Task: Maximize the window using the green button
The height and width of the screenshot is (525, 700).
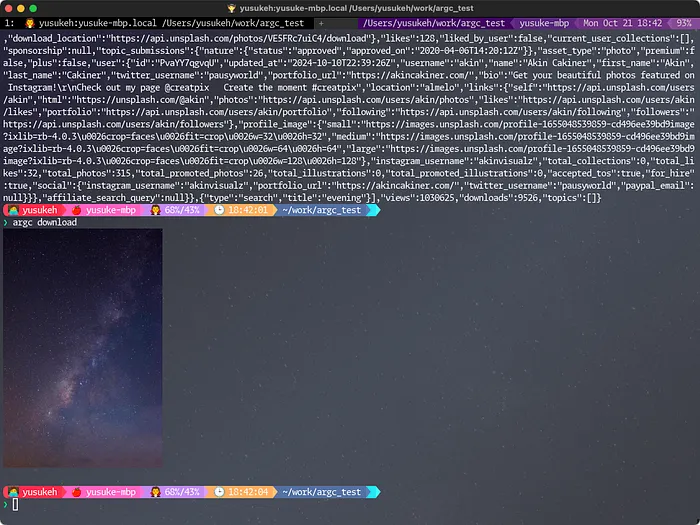Action: [33, 8]
